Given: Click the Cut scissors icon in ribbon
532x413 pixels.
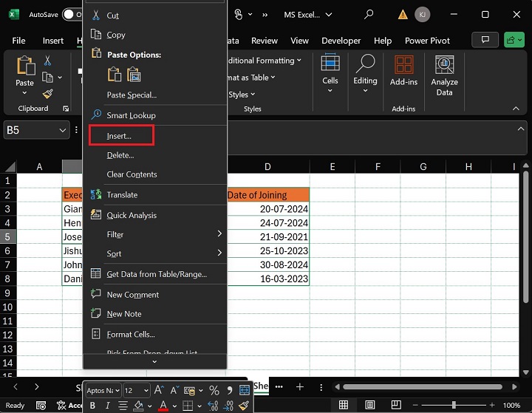Looking at the screenshot, I should [48, 61].
